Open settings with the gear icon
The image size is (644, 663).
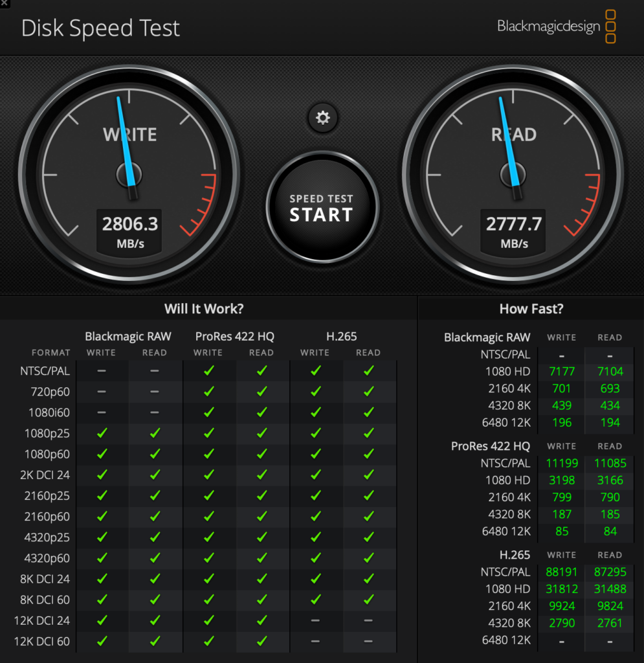point(322,118)
